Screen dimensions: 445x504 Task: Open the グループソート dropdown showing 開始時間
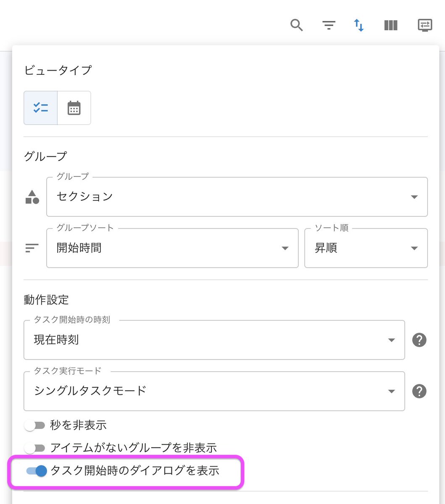coord(172,248)
